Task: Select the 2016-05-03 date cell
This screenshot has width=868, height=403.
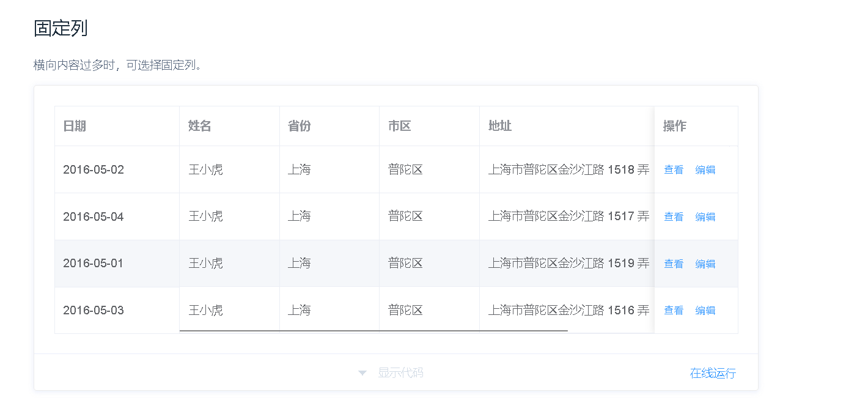Action: tap(93, 310)
